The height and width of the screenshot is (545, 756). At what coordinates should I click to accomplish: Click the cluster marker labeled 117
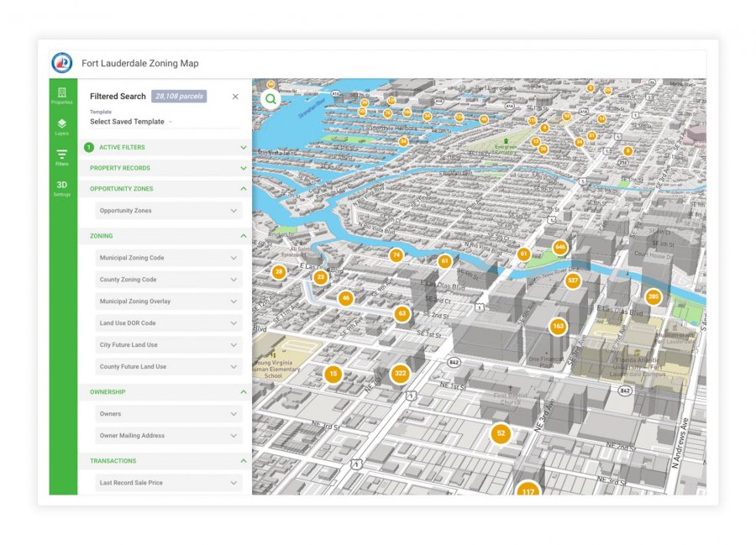530,490
